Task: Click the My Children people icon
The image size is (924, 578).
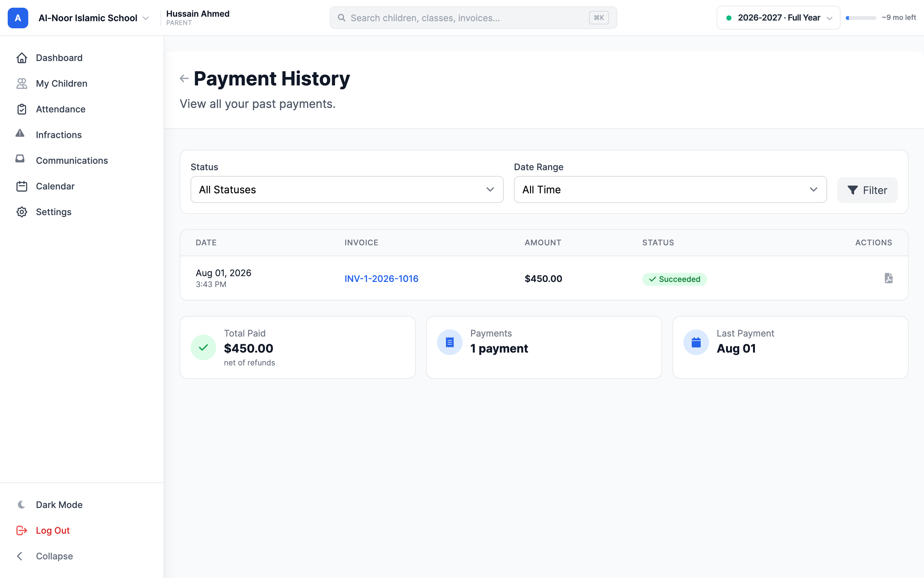Action: [22, 83]
